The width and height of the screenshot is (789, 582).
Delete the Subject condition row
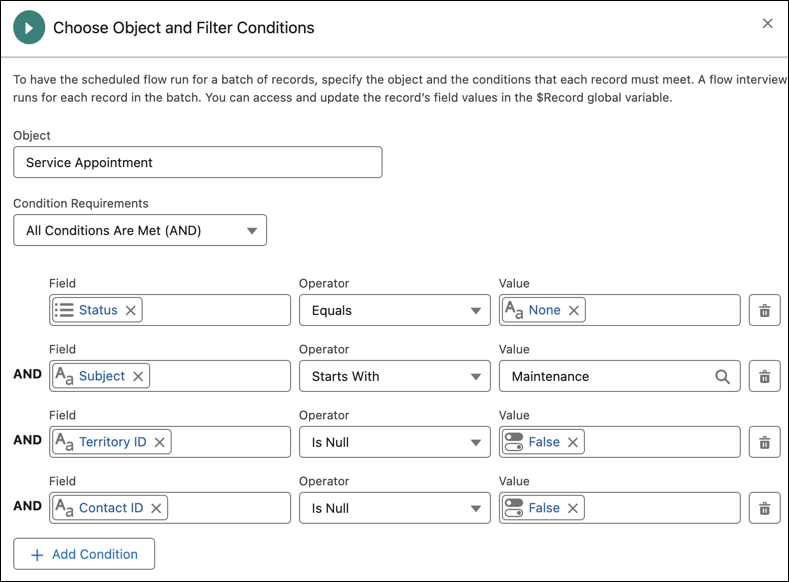coord(764,376)
